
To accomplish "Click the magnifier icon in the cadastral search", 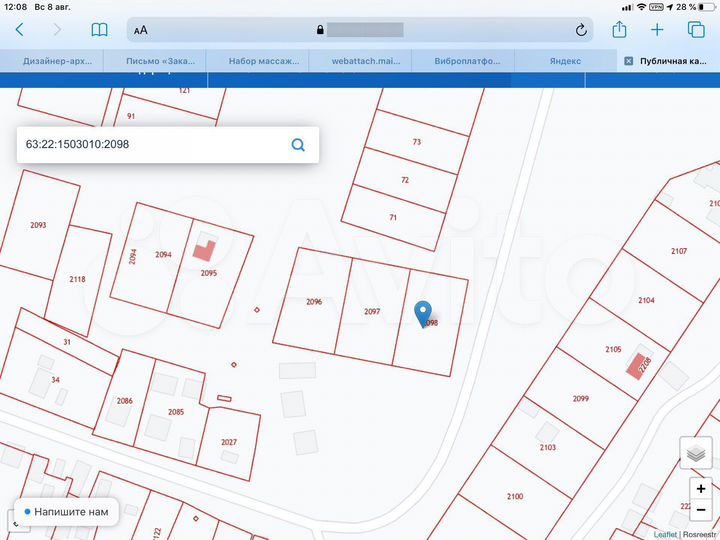I will pos(298,144).
